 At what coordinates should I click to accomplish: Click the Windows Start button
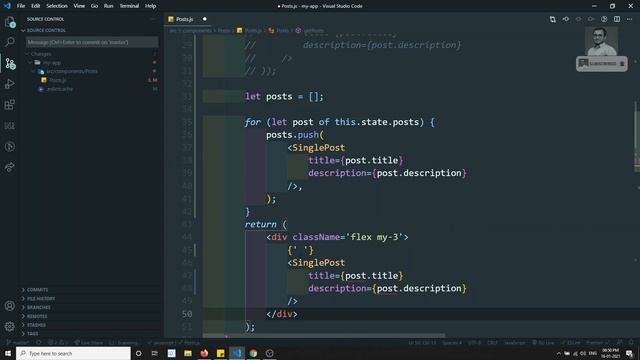8,353
